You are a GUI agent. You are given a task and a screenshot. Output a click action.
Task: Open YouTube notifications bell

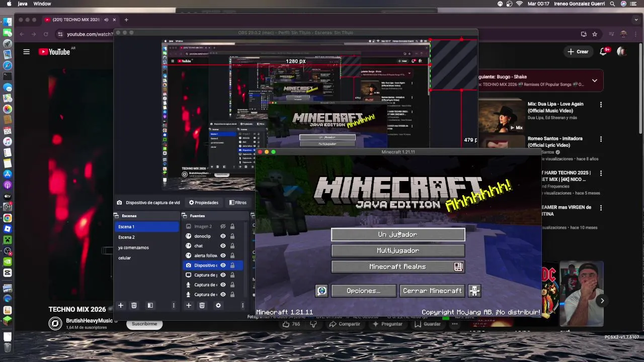pos(604,51)
